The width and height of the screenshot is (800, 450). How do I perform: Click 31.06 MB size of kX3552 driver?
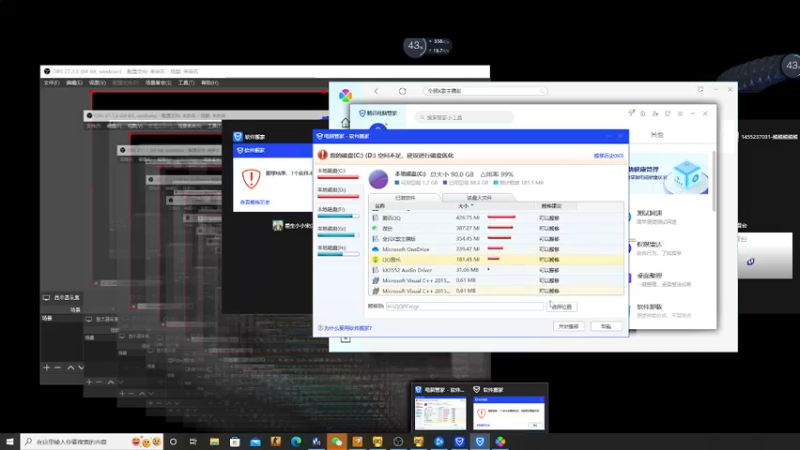467,270
